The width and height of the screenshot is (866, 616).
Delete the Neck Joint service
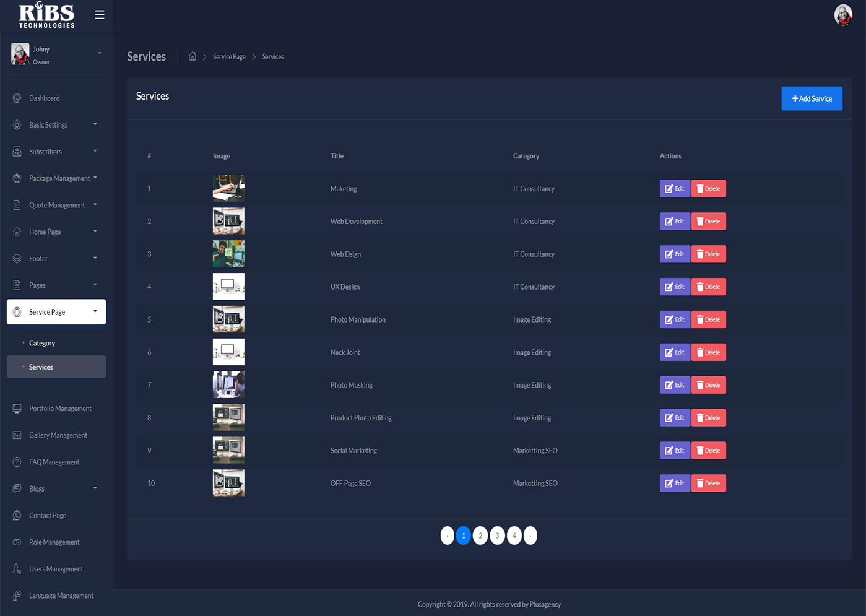[708, 352]
